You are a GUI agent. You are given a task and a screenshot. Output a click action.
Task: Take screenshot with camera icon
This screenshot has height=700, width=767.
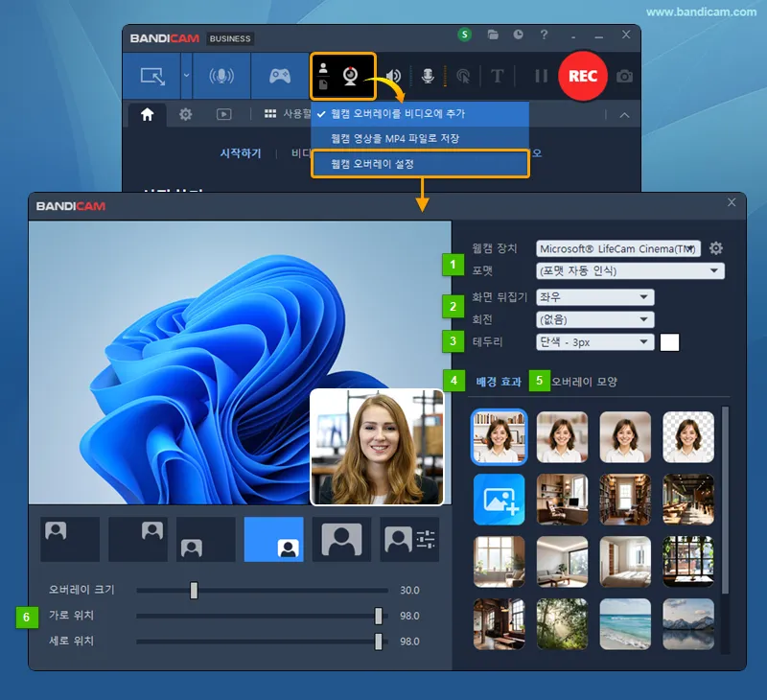[624, 77]
